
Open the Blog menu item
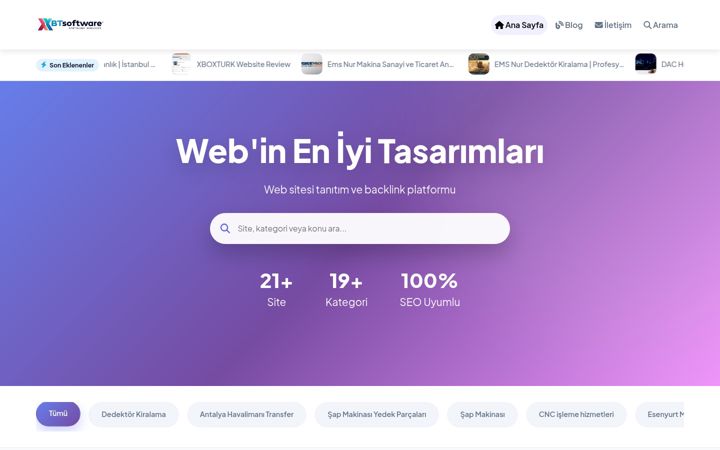pyautogui.click(x=569, y=25)
